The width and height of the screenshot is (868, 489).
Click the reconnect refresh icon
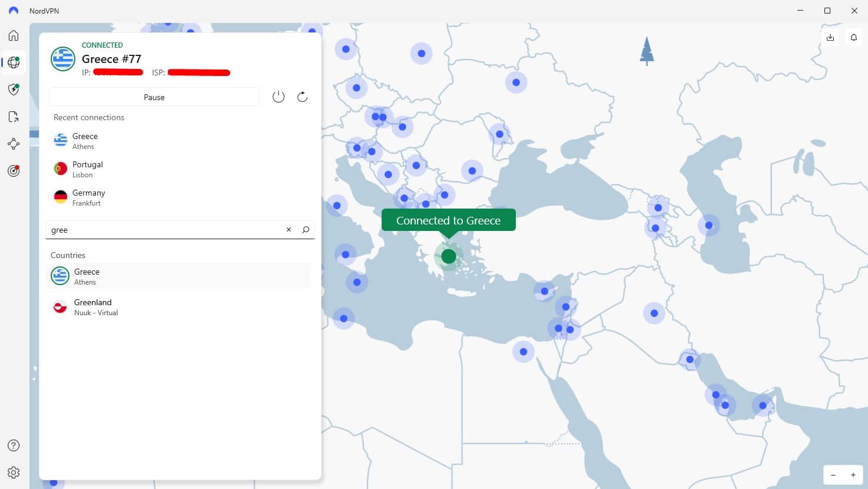click(302, 97)
